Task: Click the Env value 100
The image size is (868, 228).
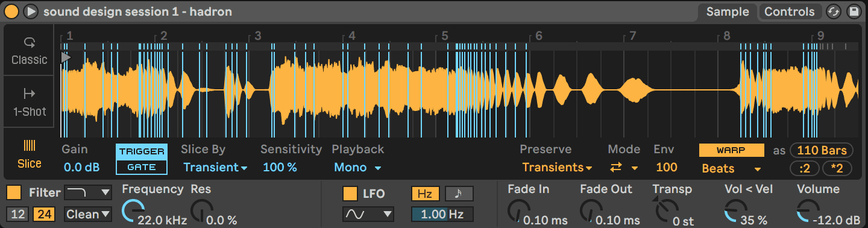Action: click(667, 167)
